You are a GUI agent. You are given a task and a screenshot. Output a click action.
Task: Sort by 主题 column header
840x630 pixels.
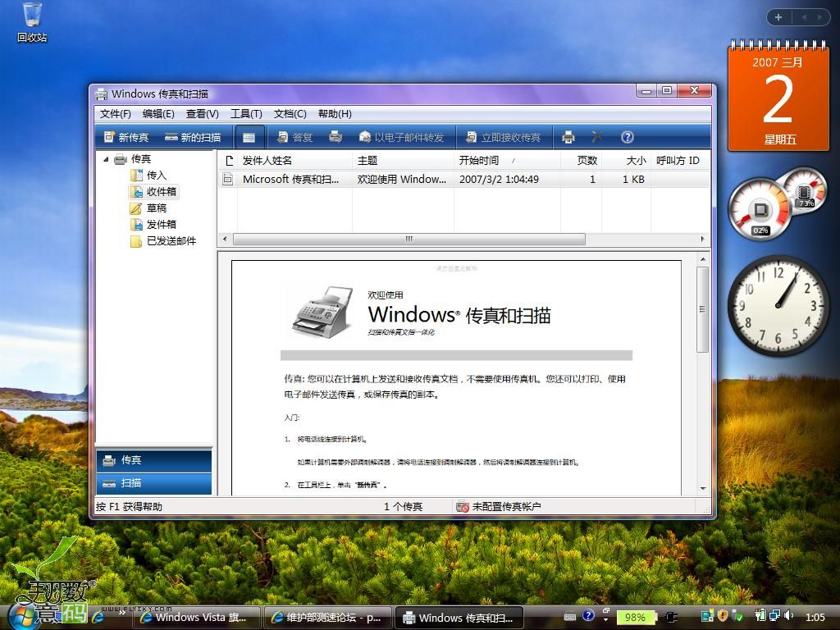click(x=403, y=160)
